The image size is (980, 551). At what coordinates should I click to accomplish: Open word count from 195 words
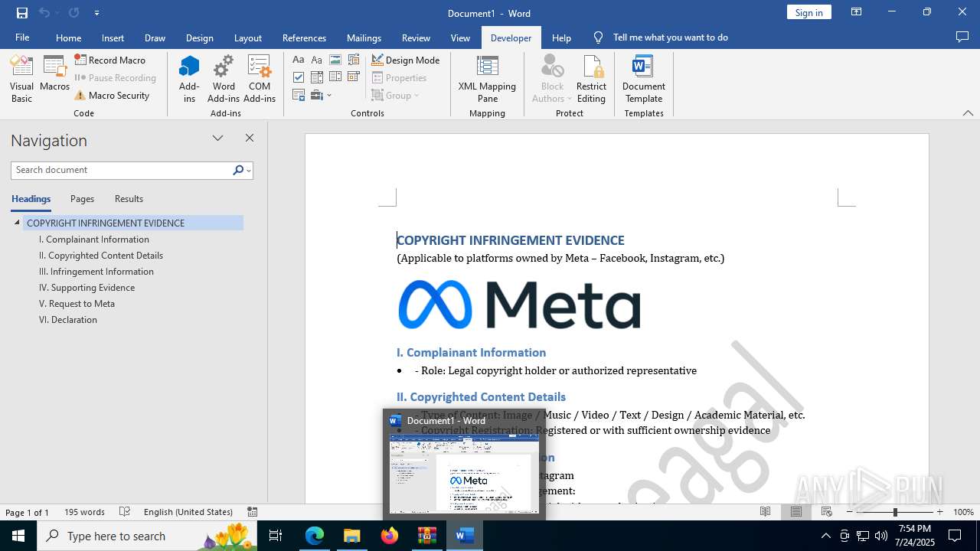pyautogui.click(x=84, y=512)
